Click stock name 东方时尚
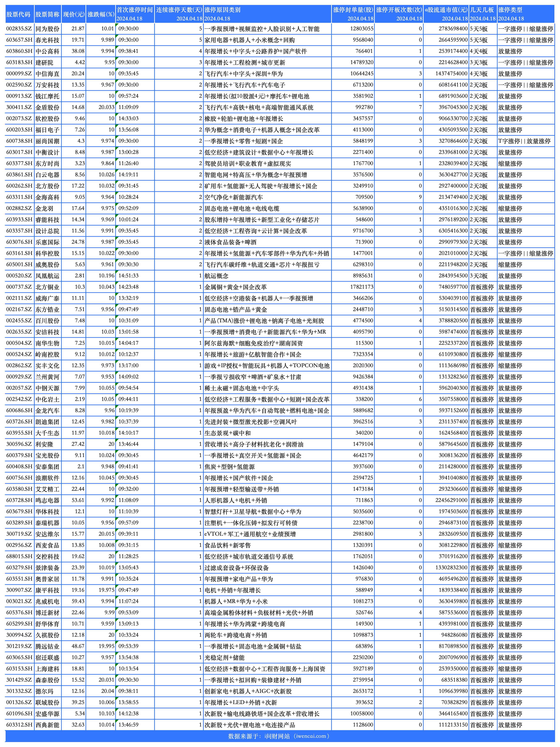 coord(48,163)
